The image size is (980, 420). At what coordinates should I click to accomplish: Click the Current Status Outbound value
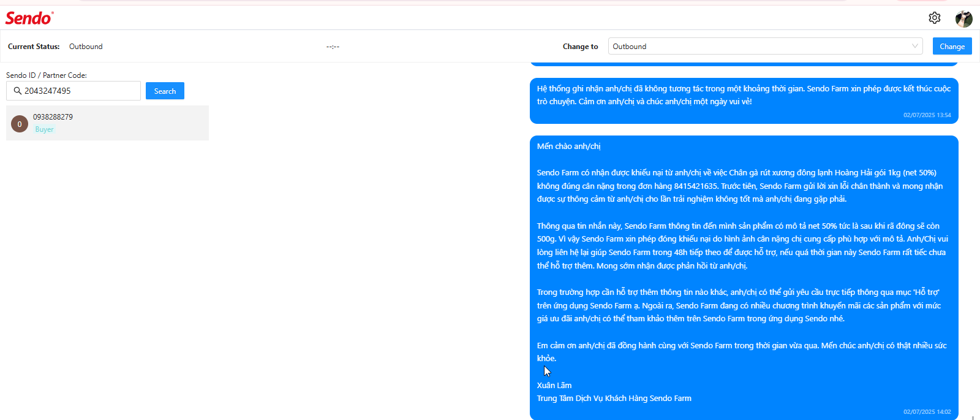tap(86, 47)
